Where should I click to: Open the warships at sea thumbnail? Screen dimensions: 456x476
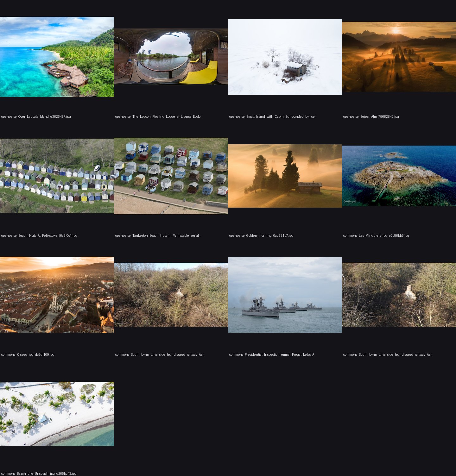tap(285, 295)
